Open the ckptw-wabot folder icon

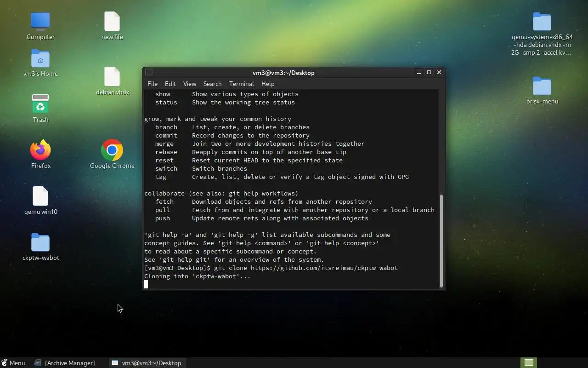(x=40, y=242)
